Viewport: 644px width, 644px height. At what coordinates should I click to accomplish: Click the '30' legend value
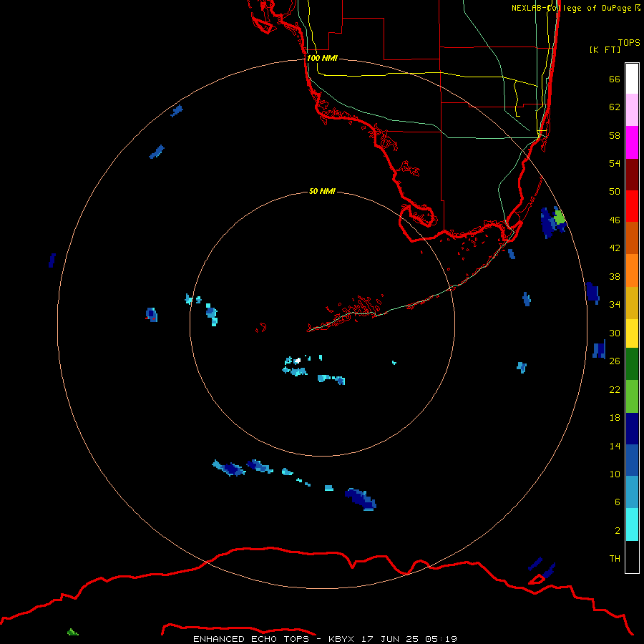click(615, 333)
